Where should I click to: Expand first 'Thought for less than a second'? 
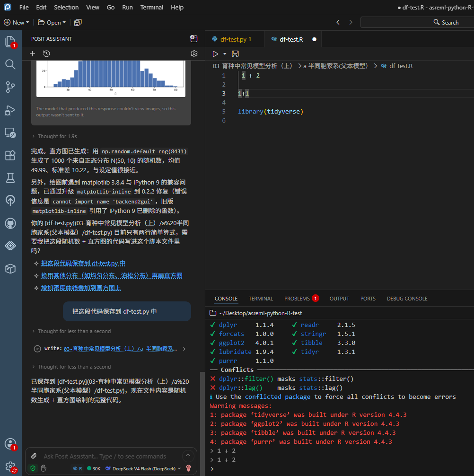point(71,331)
